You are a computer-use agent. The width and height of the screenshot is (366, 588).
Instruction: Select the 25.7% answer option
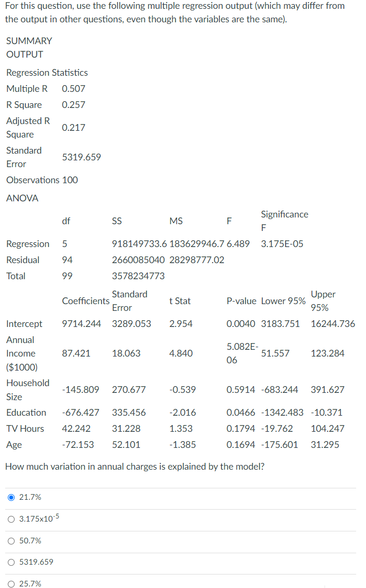coord(11,583)
